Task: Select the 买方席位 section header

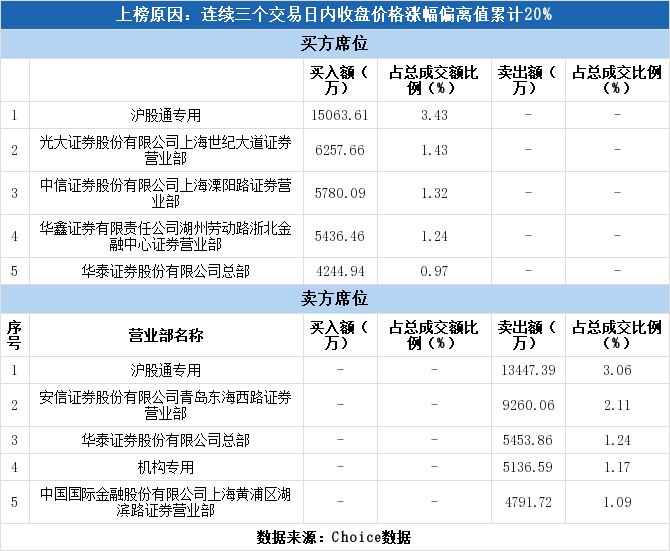Action: point(334,44)
